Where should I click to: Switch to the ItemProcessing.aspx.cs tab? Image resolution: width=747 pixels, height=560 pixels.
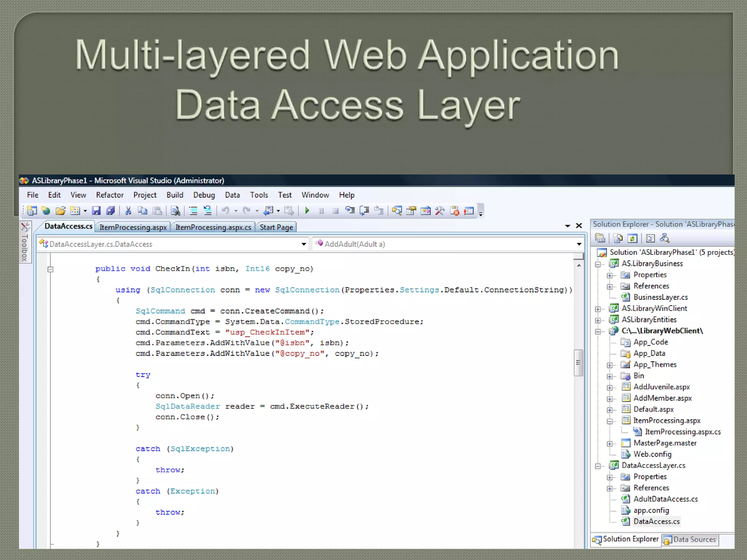coord(213,227)
